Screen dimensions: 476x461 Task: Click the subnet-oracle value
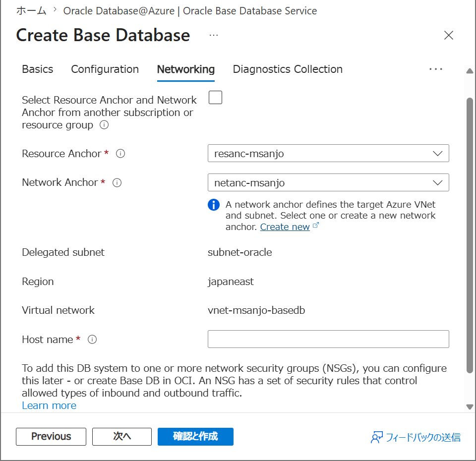click(x=239, y=252)
